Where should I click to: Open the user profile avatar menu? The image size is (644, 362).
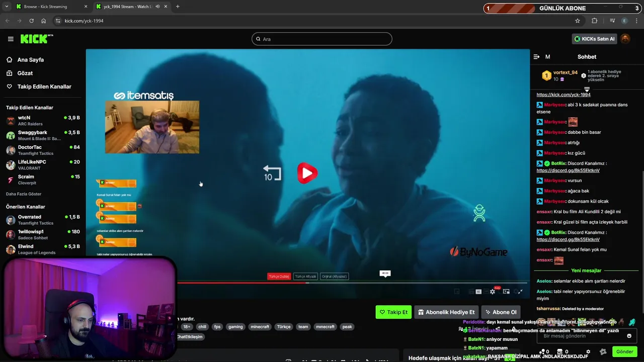click(x=625, y=39)
